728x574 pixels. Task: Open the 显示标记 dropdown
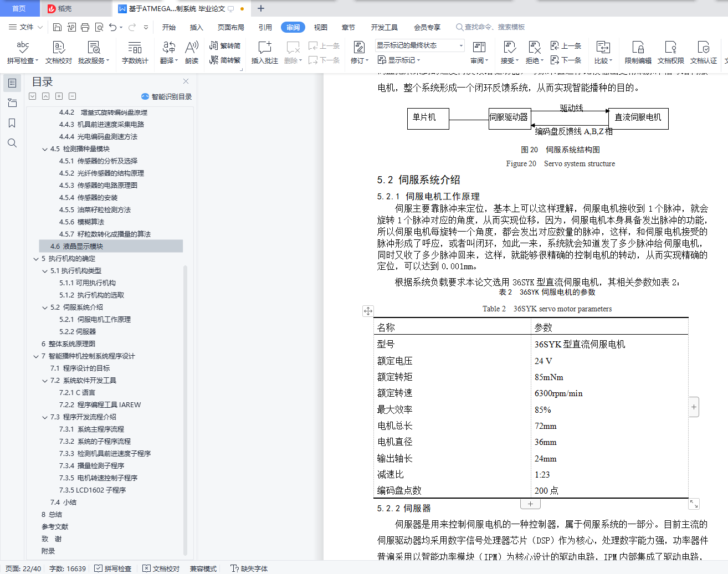(x=399, y=60)
